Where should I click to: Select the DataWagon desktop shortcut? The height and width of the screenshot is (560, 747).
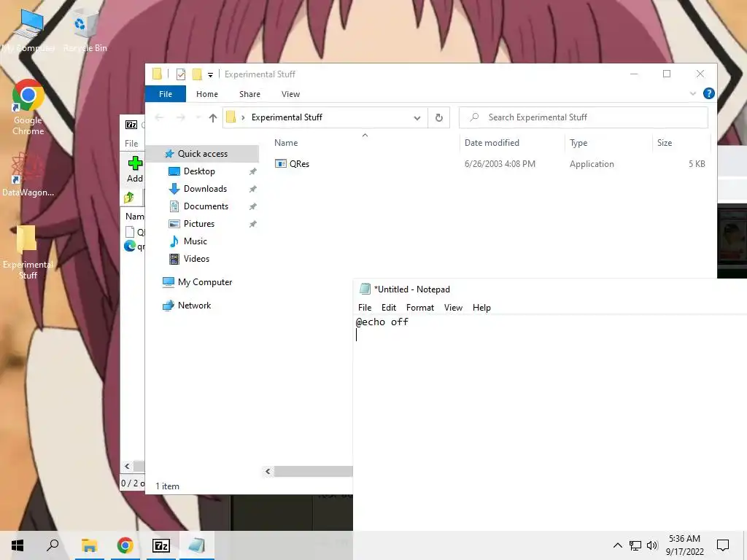28,174
